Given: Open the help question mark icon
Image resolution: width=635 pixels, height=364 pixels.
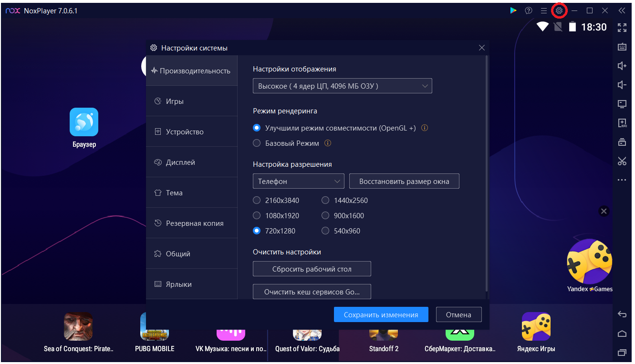Looking at the screenshot, I should pyautogui.click(x=529, y=10).
